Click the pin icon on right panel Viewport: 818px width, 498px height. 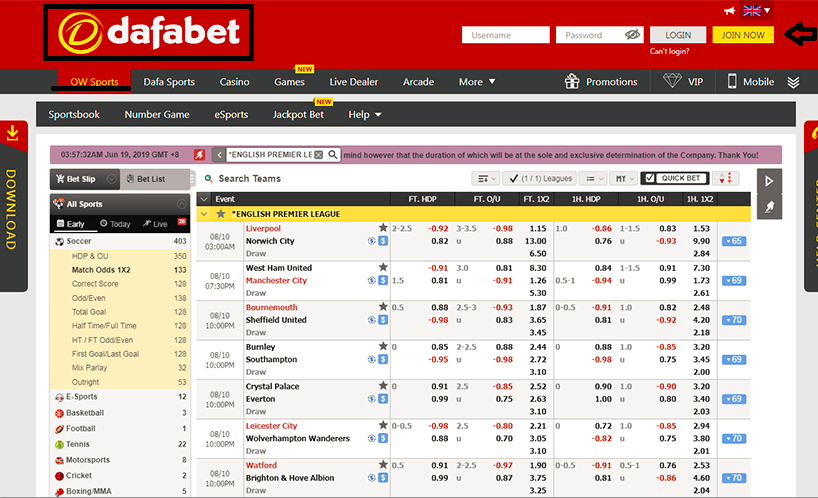[x=769, y=207]
